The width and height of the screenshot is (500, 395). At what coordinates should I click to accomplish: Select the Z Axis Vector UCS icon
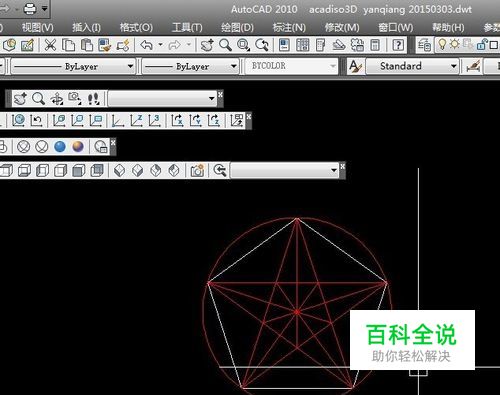pos(136,120)
